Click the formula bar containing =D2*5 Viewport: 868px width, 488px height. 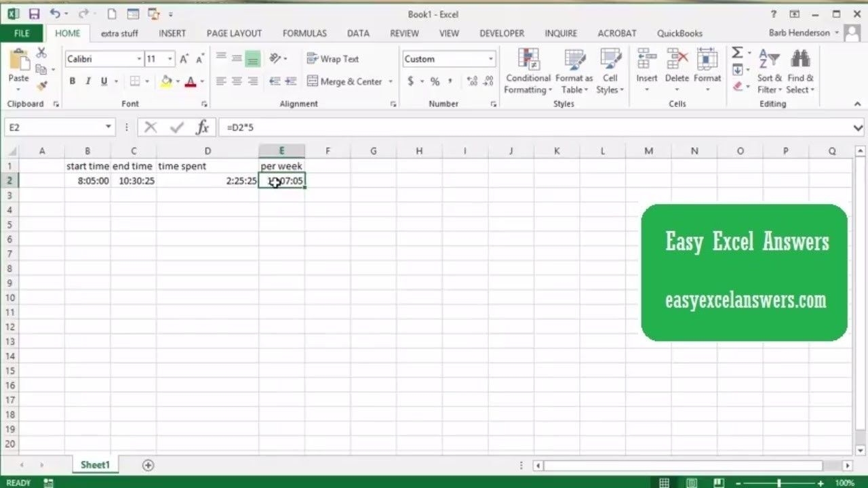click(536, 127)
